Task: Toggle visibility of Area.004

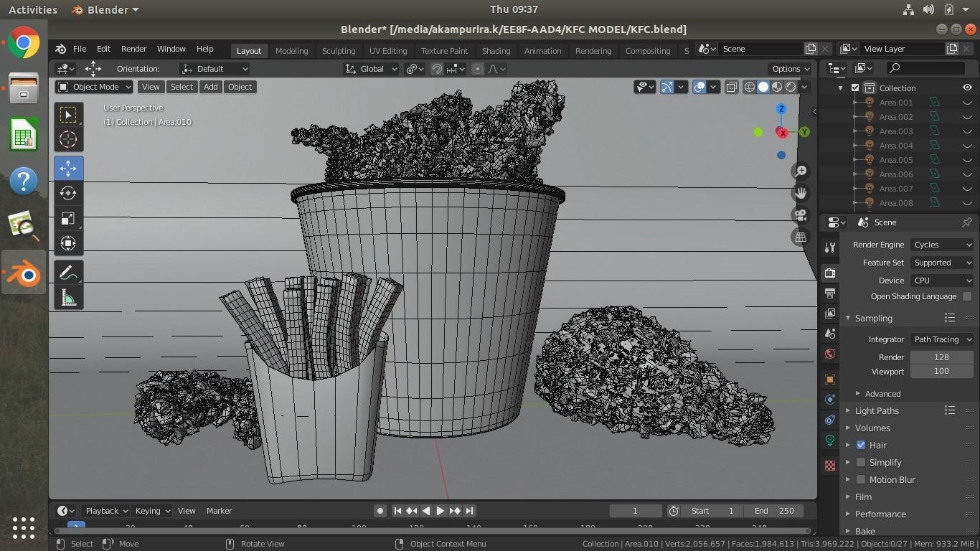Action: pyautogui.click(x=967, y=146)
